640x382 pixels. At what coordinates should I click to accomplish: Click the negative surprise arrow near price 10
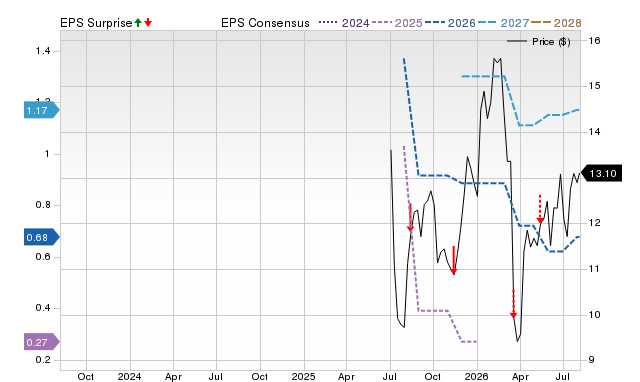tap(513, 304)
